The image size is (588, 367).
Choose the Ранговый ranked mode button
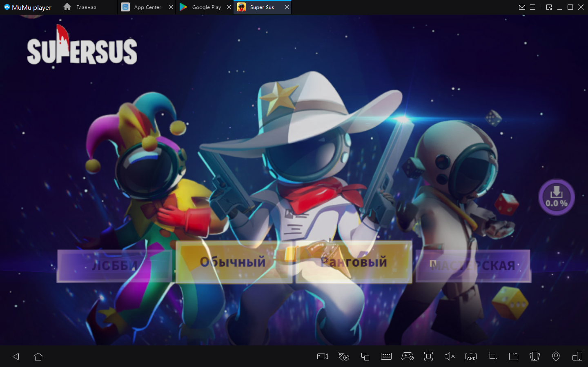354,262
